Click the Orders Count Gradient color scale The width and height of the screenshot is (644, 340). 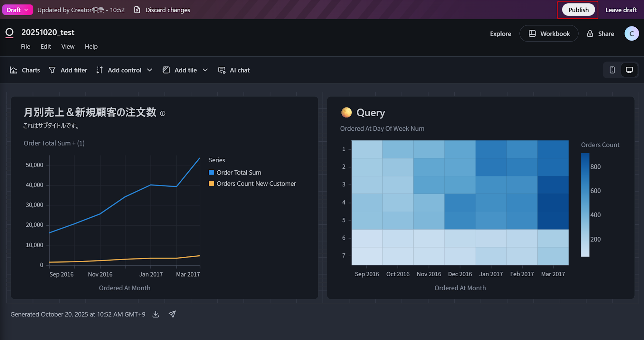click(x=585, y=205)
